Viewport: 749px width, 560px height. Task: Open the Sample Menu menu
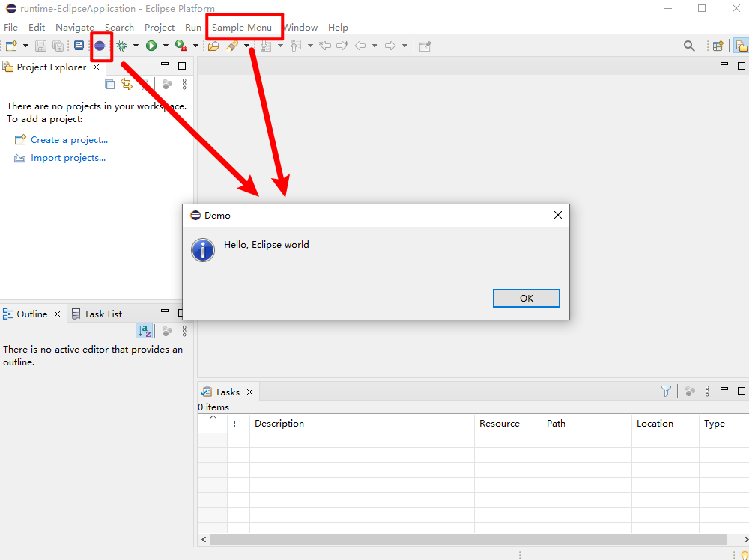coord(242,28)
